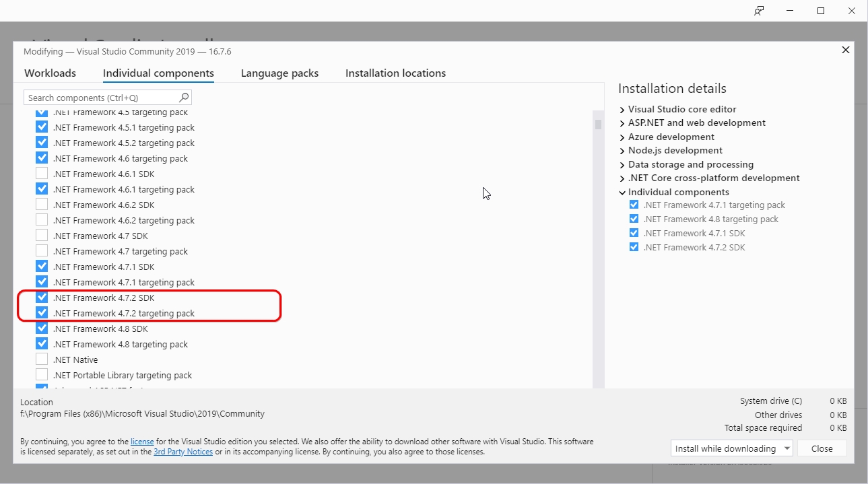Open the Install while downloading dropdown arrow
Image resolution: width=868 pixels, height=484 pixels.
pos(787,448)
